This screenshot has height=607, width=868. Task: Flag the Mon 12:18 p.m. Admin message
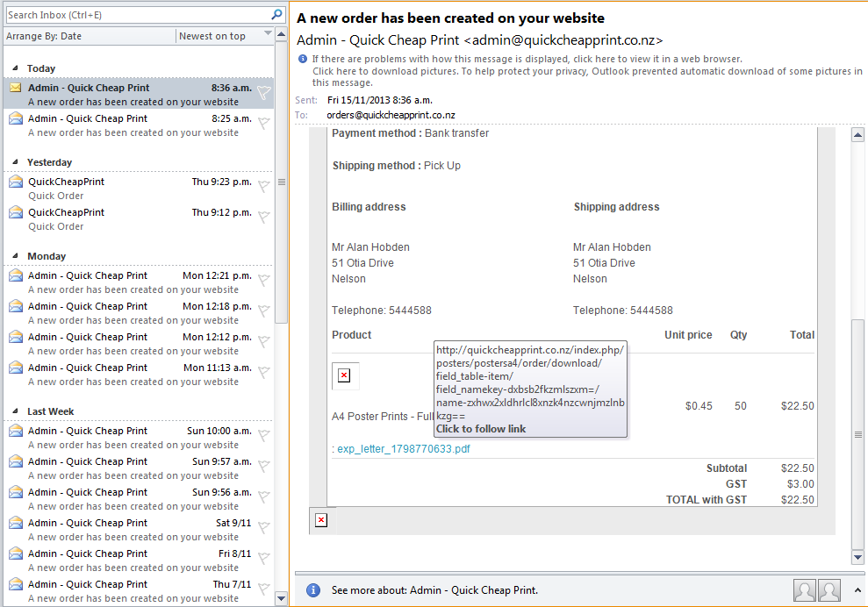(x=264, y=311)
